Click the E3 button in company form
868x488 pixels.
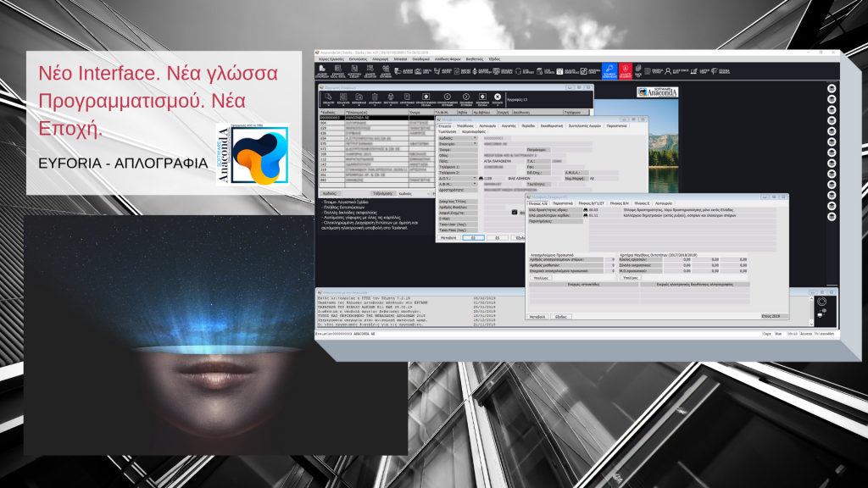(473, 237)
